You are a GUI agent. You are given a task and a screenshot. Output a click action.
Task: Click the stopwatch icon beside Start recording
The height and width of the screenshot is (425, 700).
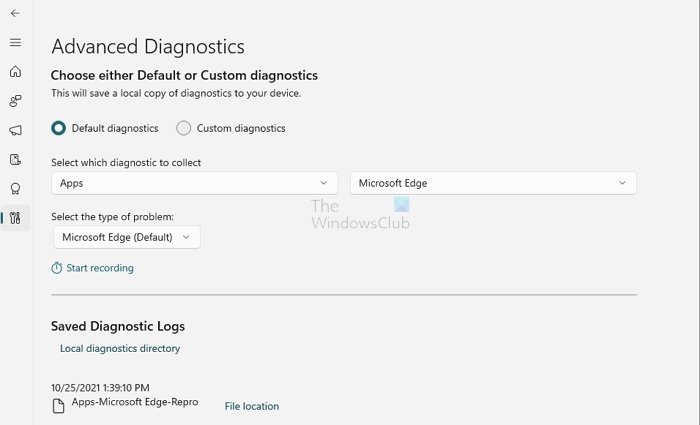click(57, 268)
